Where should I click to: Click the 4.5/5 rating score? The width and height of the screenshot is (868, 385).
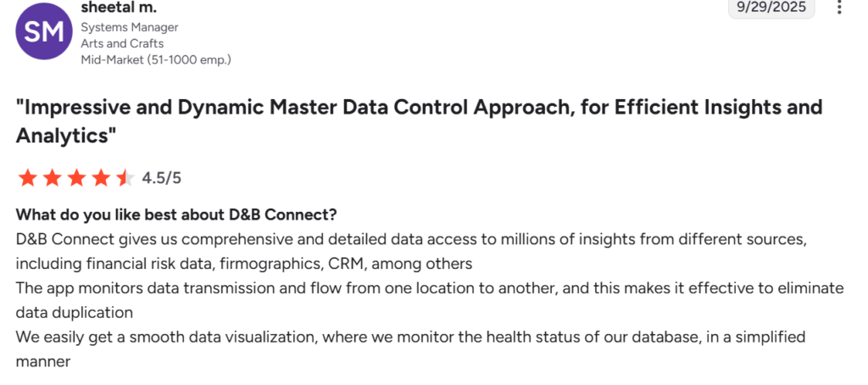click(162, 178)
